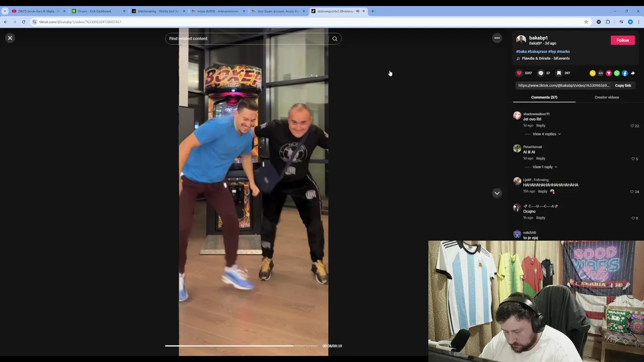Reply to the Ocajno comment
The width and height of the screenshot is (644, 362).
coord(540,218)
